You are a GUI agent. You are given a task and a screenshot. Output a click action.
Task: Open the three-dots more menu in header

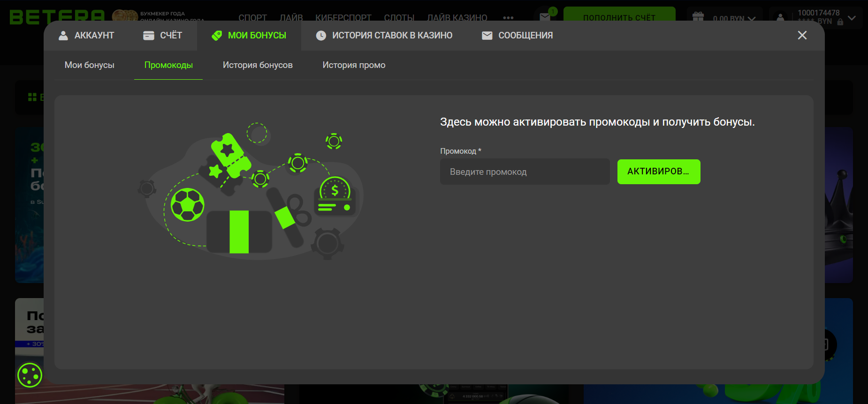(x=508, y=18)
